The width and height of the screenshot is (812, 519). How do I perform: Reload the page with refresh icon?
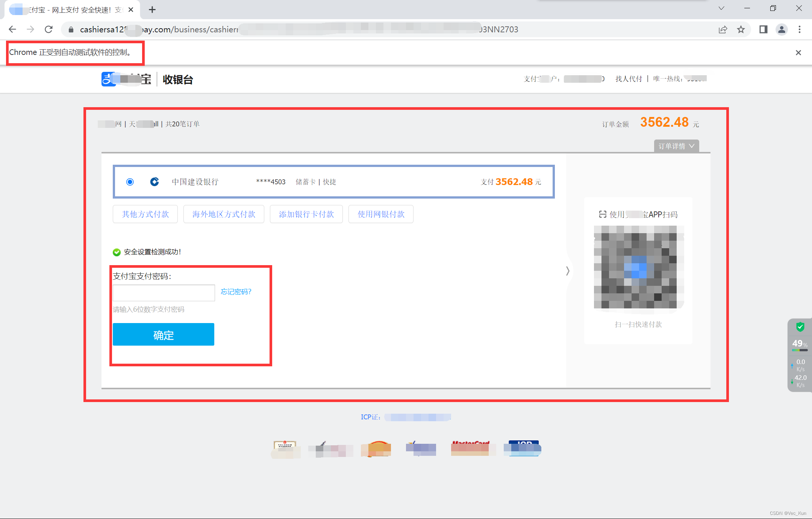coord(48,29)
